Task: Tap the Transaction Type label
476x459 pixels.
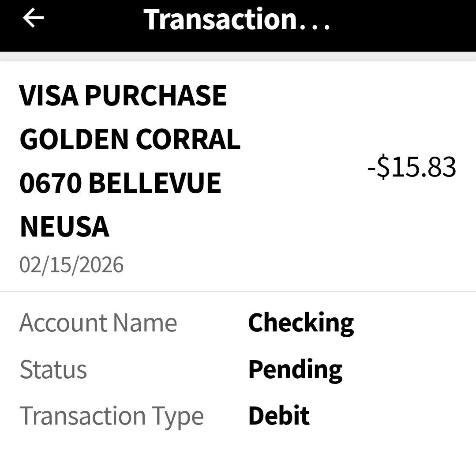Action: point(112,416)
